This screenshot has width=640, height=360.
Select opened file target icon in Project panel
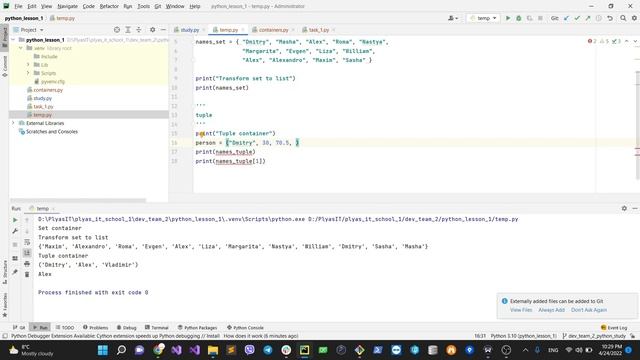coord(117,30)
